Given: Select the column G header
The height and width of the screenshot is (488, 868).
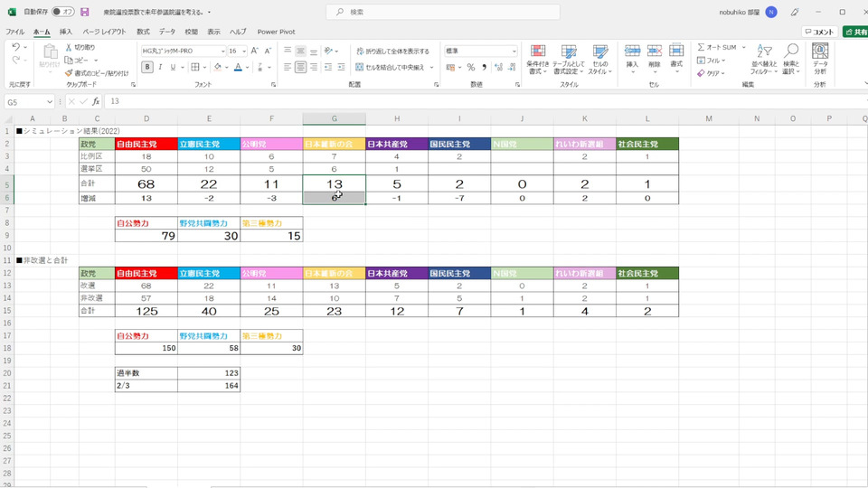Looking at the screenshot, I should 334,118.
